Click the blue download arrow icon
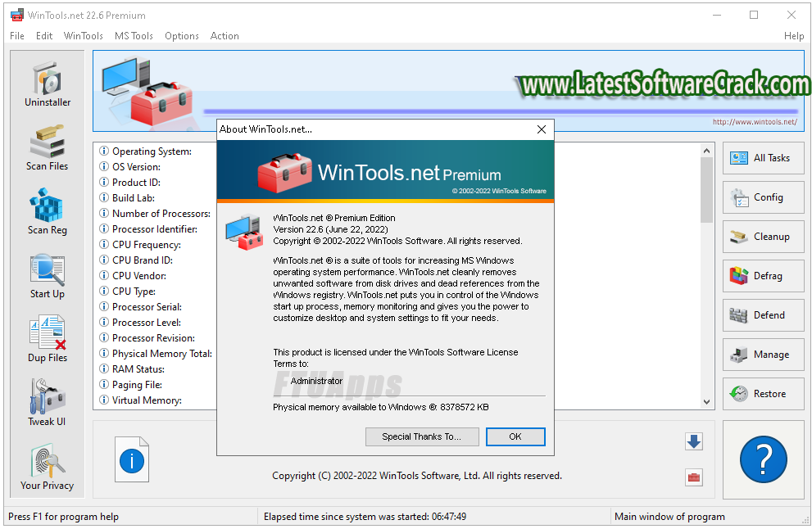This screenshot has height=529, width=812. point(693,441)
